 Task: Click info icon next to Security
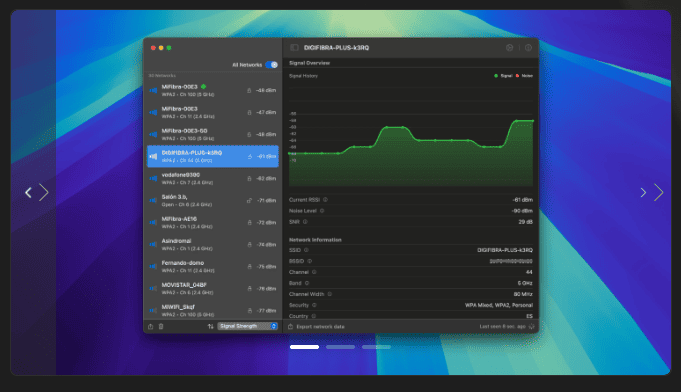click(314, 305)
